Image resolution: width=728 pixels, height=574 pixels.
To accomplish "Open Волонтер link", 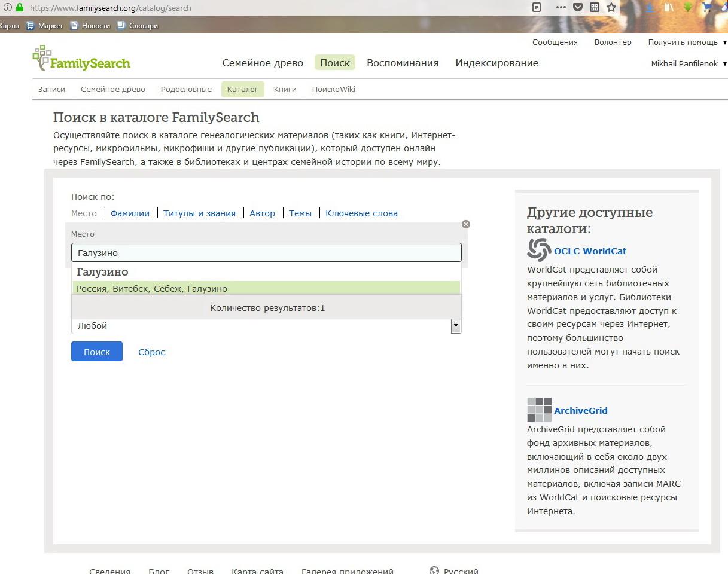I will 613,42.
